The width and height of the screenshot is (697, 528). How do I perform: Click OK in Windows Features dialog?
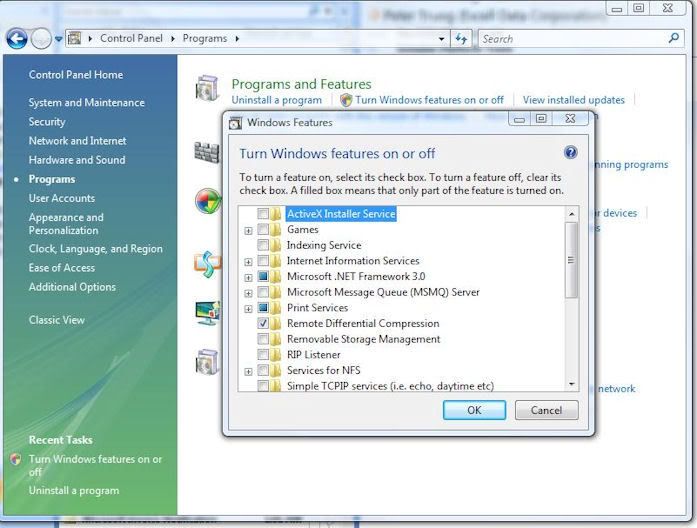click(474, 410)
